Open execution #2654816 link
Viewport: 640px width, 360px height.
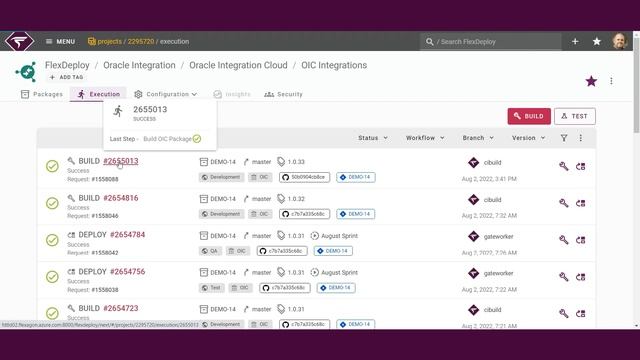(121, 198)
